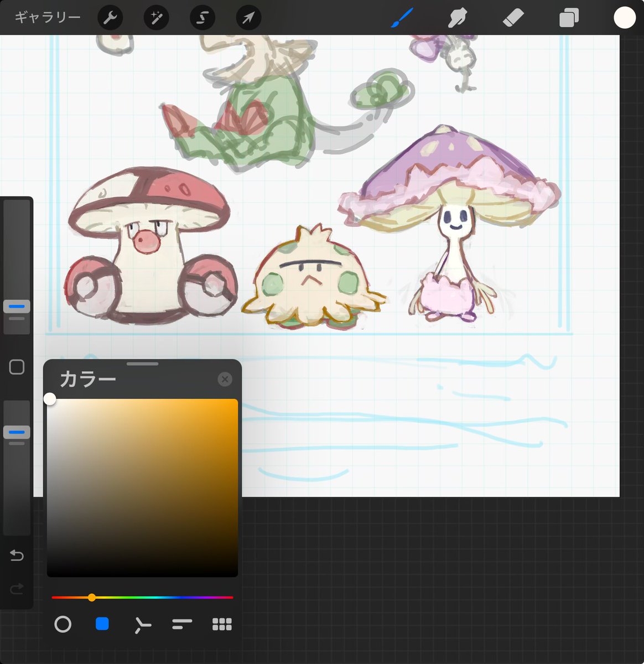Switch to Harmony color mode
The height and width of the screenshot is (664, 644).
[x=142, y=625]
